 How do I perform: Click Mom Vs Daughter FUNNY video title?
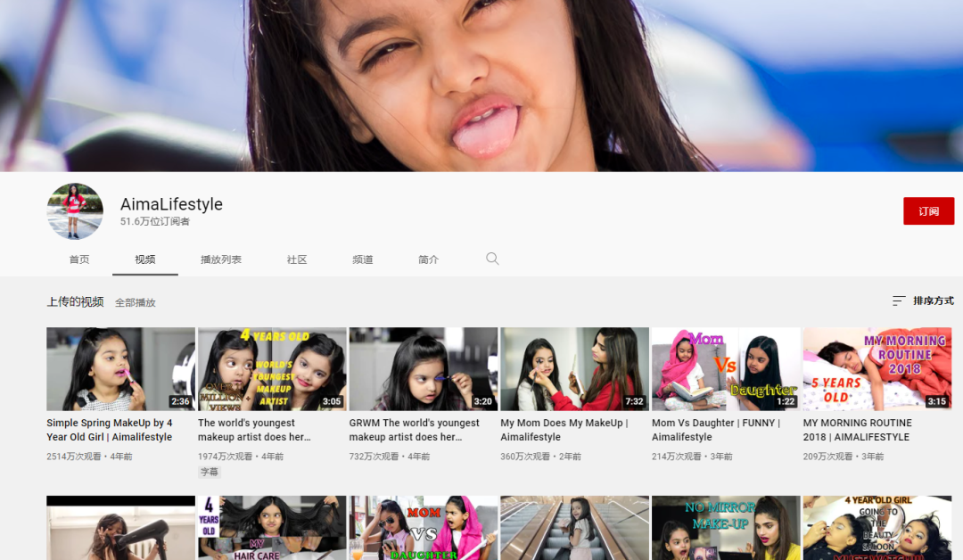tap(715, 430)
